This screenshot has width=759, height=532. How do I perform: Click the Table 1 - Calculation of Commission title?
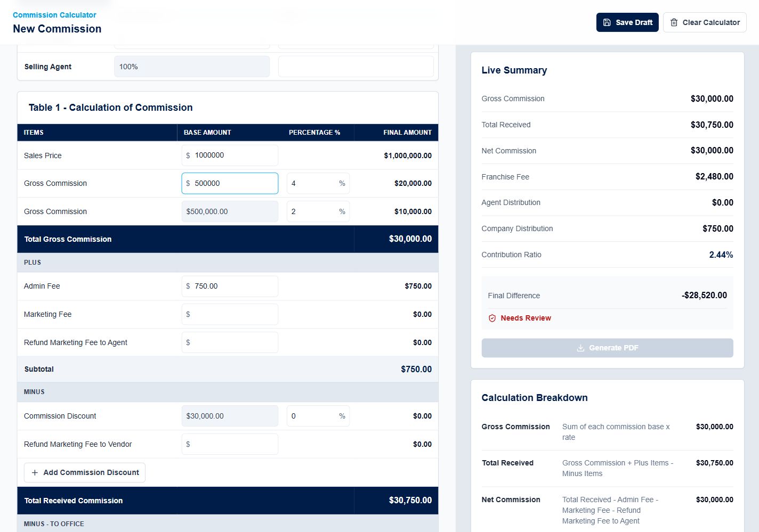coord(110,108)
